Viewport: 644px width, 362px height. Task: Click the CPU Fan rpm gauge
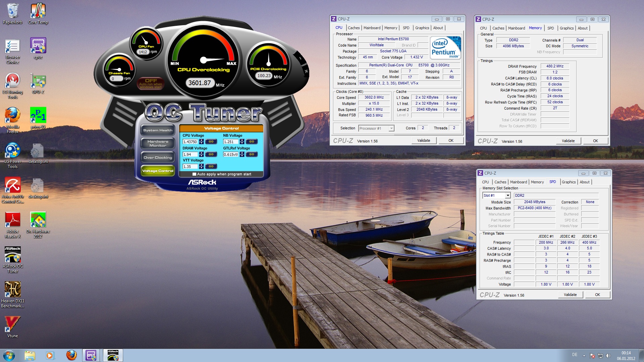tap(146, 43)
